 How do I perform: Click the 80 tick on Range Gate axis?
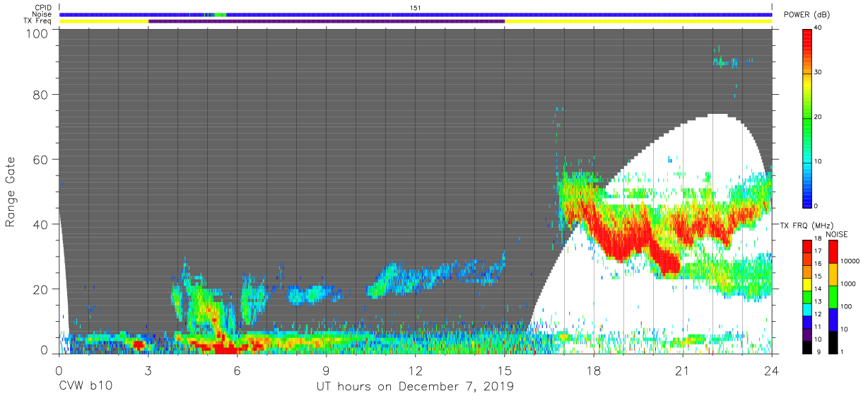40,94
